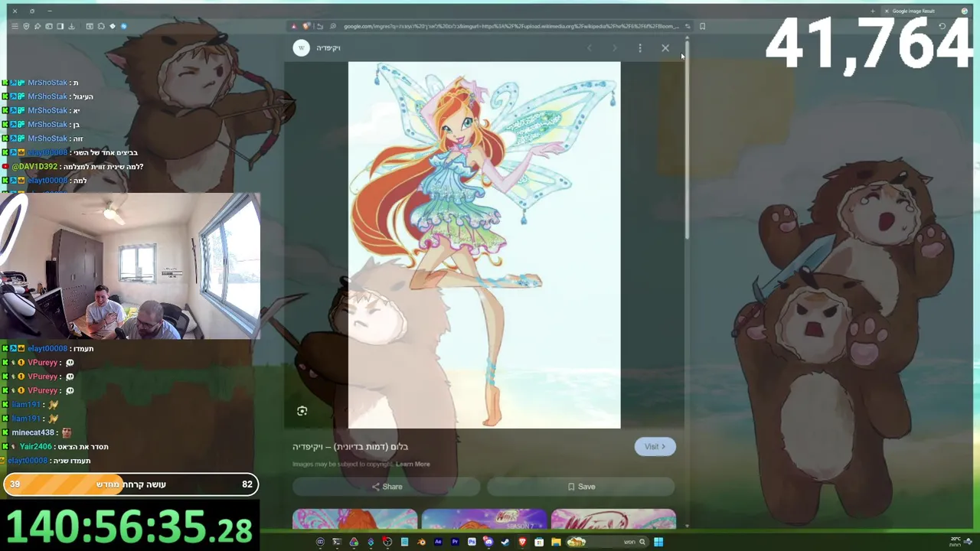
Task: Open the Hebrew Bloom Wikipedia title link
Action: click(x=350, y=447)
